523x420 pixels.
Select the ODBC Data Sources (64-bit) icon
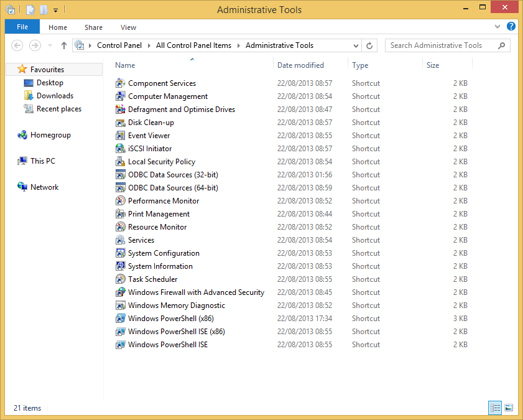tap(120, 188)
